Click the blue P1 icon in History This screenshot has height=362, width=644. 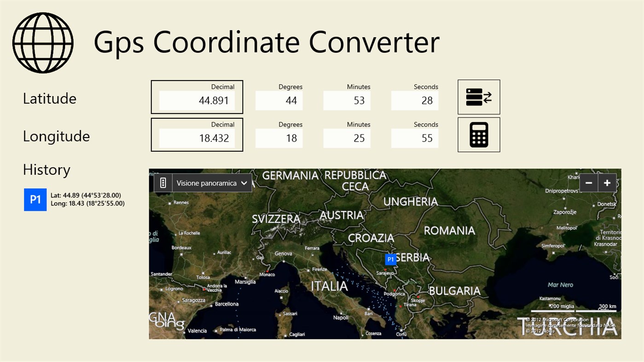click(x=35, y=199)
